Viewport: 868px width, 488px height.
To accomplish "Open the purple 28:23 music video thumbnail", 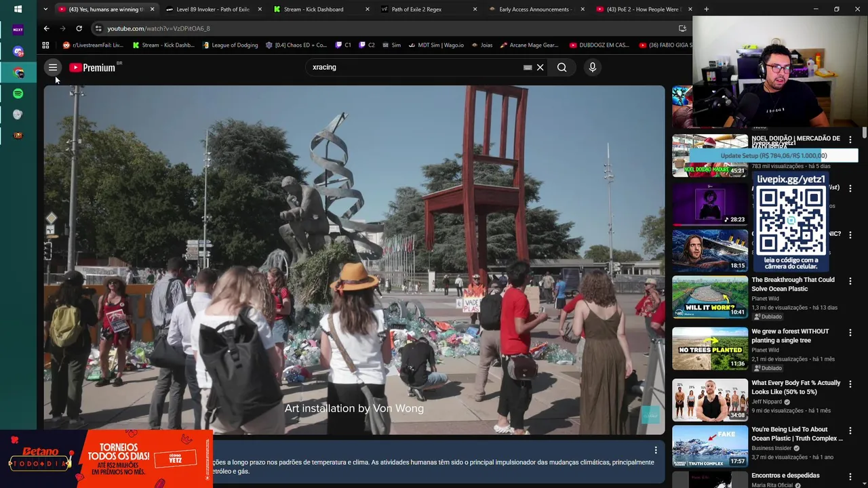I will [710, 204].
